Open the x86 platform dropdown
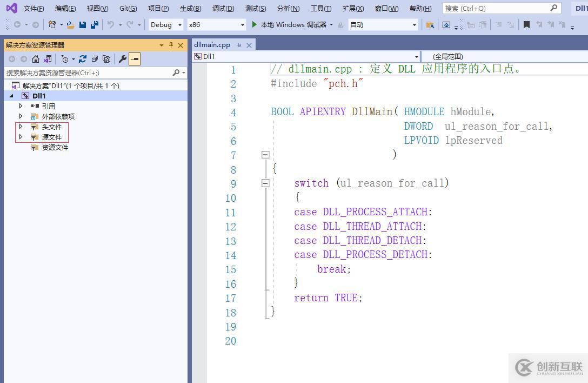588x383 pixels. point(216,25)
